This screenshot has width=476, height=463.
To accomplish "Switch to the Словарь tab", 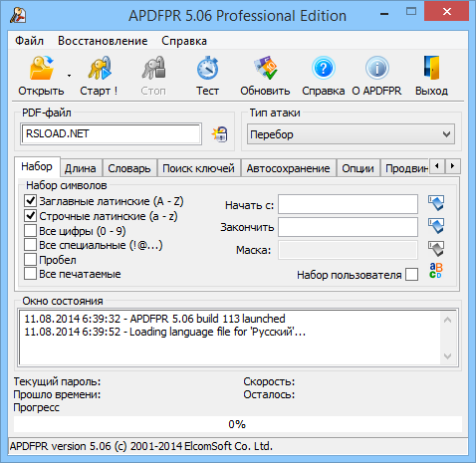I will [x=129, y=168].
